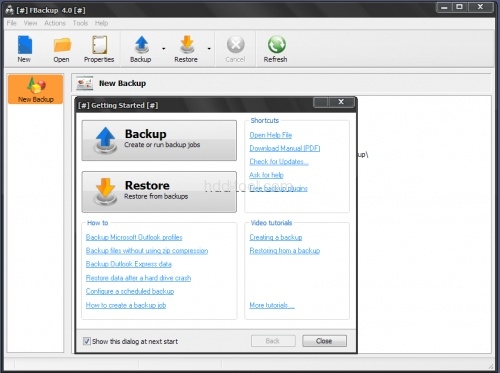500x373 pixels.
Task: Select the New Backup job in the sidebar
Action: [x=36, y=89]
